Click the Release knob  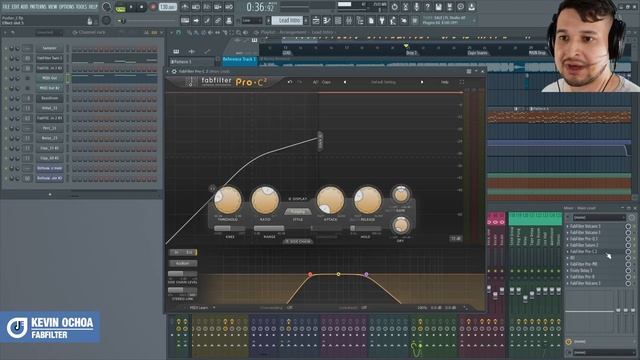pos(367,200)
